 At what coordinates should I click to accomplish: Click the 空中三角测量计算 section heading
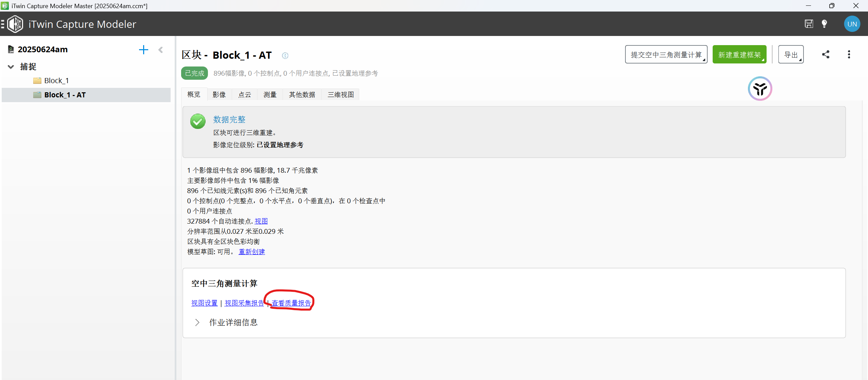tap(224, 284)
